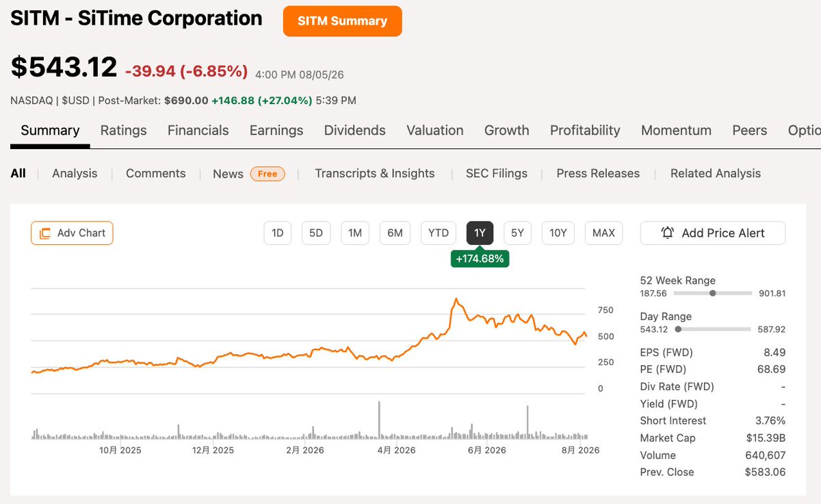Click the bell icon in Add Price Alert
The width and height of the screenshot is (821, 504).
point(668,233)
